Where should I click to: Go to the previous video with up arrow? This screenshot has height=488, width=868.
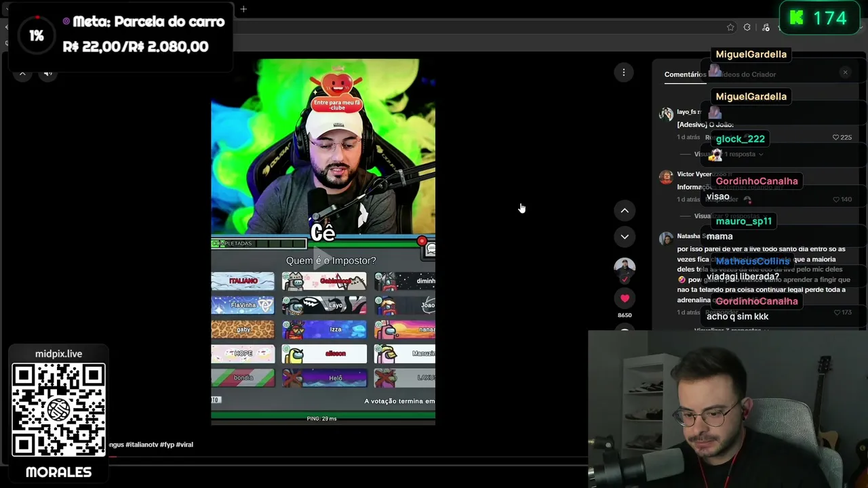click(x=625, y=211)
